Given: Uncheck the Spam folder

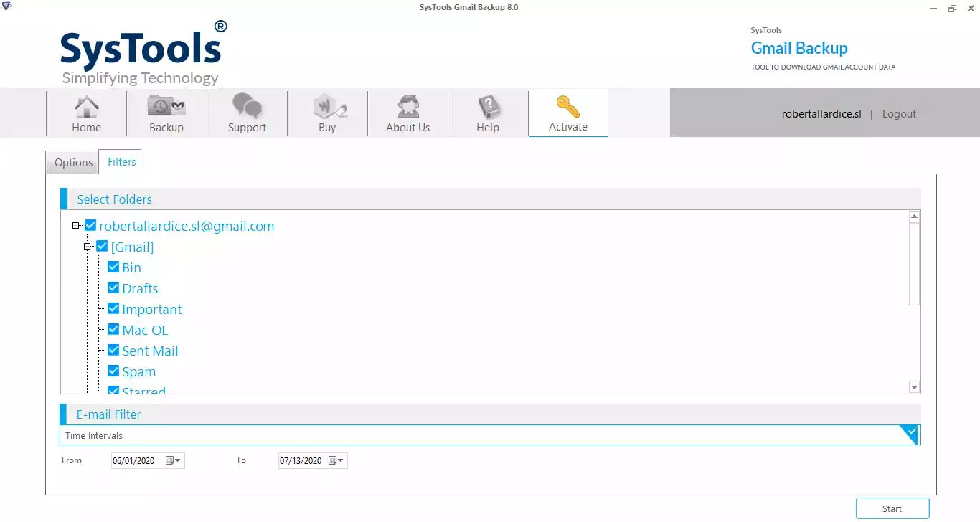Looking at the screenshot, I should pos(113,371).
